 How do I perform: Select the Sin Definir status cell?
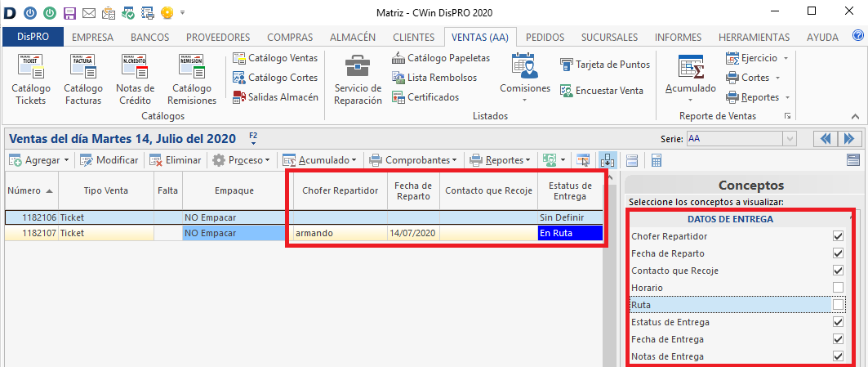pyautogui.click(x=570, y=217)
